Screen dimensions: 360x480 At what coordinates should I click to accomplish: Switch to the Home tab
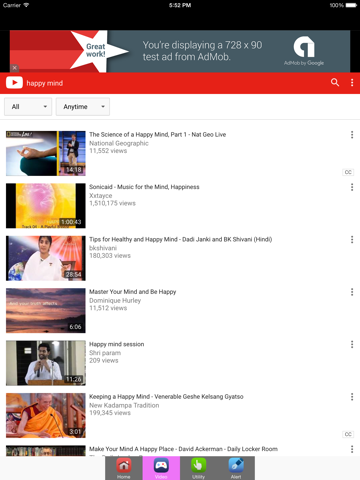pyautogui.click(x=124, y=468)
